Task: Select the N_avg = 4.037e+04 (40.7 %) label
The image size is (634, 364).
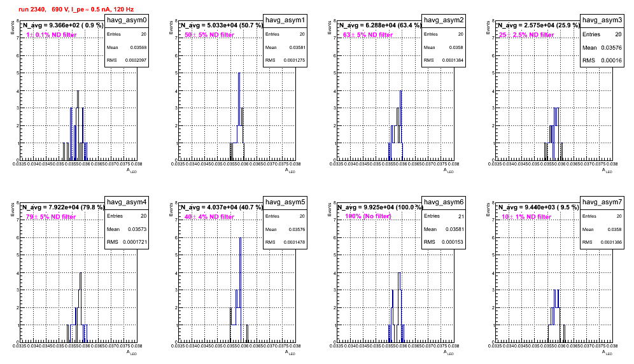Action: (x=222, y=207)
